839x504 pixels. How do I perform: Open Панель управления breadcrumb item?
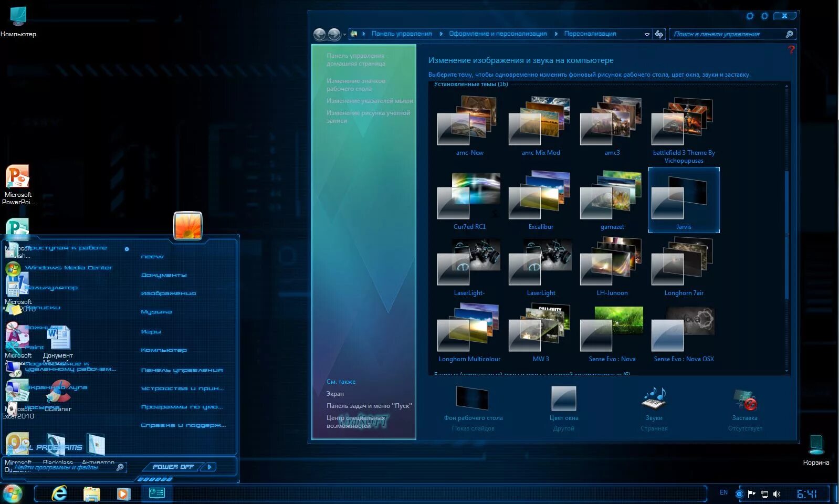pos(402,34)
